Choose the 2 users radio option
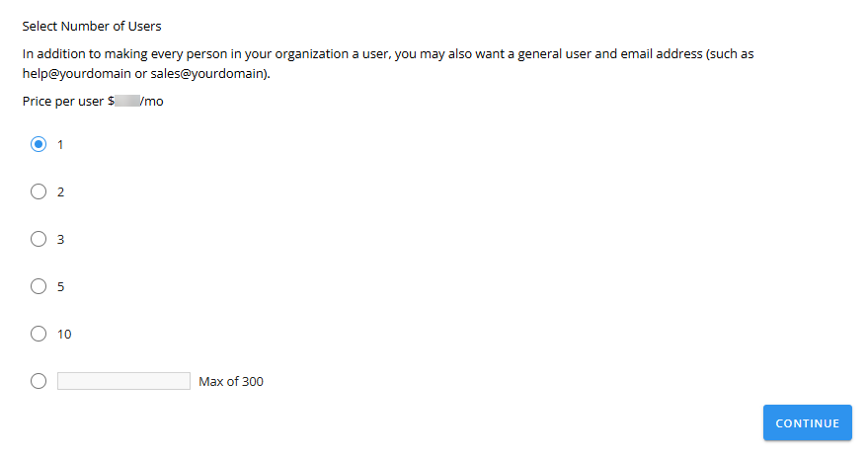 point(39,191)
